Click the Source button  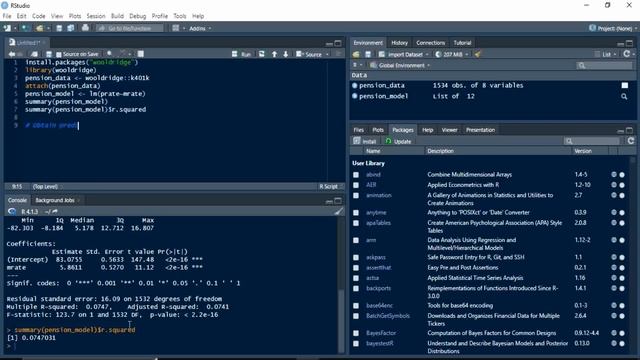click(x=309, y=54)
